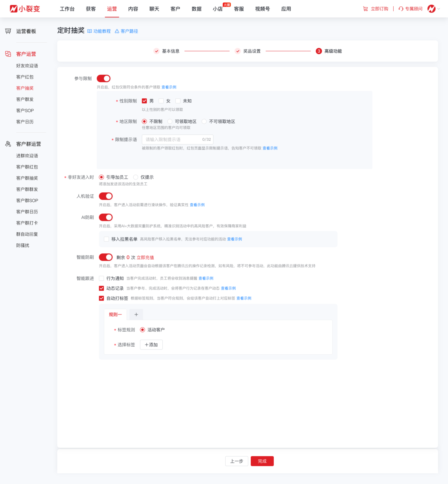This screenshot has width=448, height=484.
Task: Click the 小裂变 logo icon
Action: point(14,9)
